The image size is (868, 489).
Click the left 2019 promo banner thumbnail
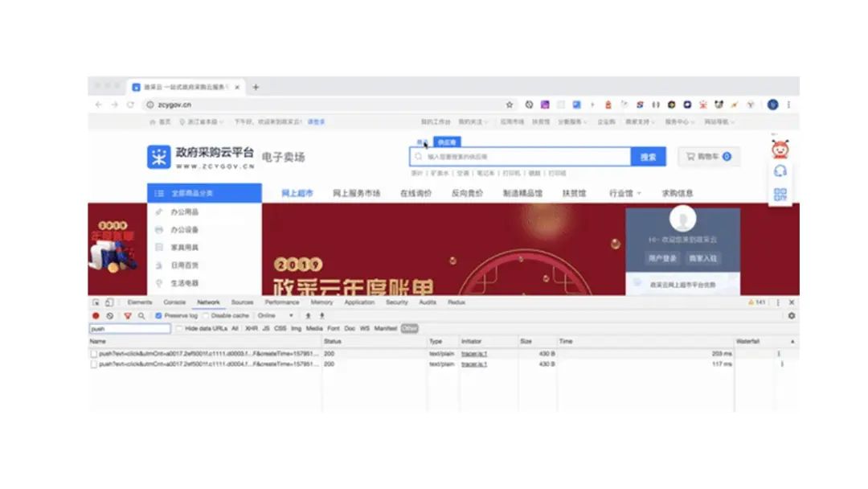[113, 247]
